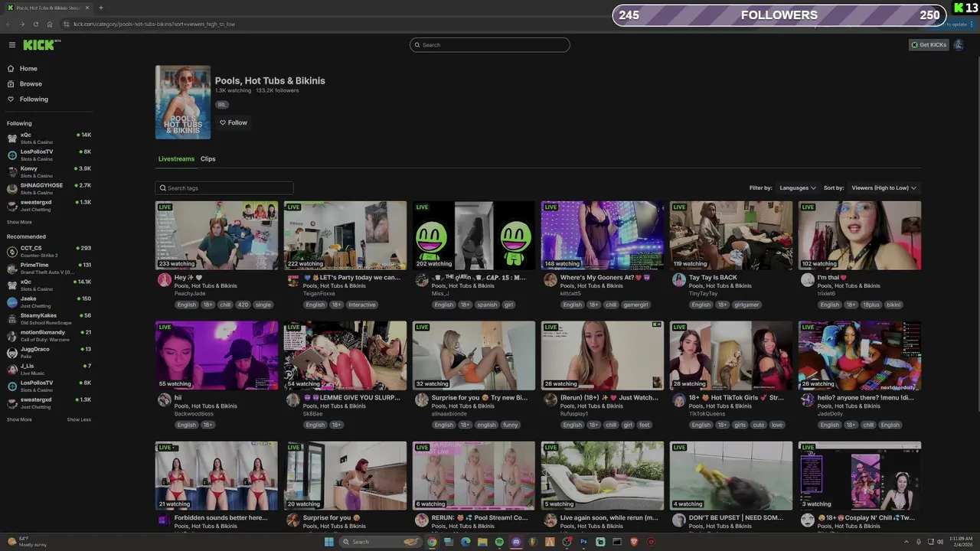Image resolution: width=980 pixels, height=551 pixels.
Task: Click the Search tags input field
Action: click(224, 188)
